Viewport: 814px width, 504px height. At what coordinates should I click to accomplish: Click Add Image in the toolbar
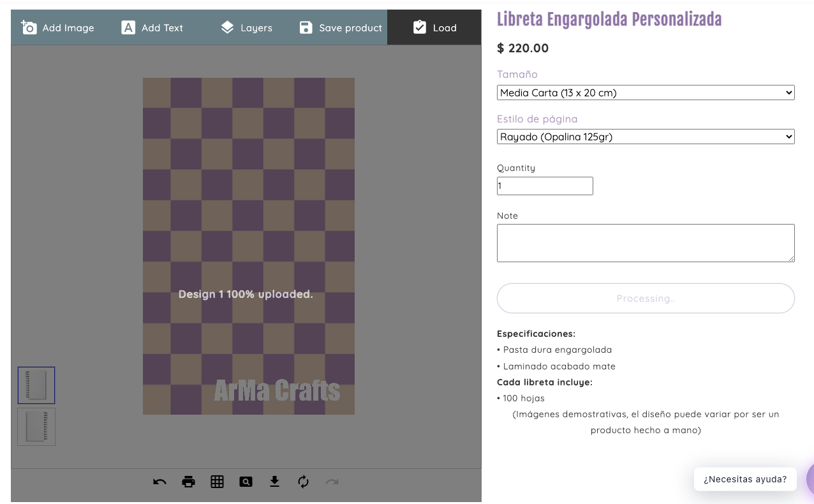58,27
